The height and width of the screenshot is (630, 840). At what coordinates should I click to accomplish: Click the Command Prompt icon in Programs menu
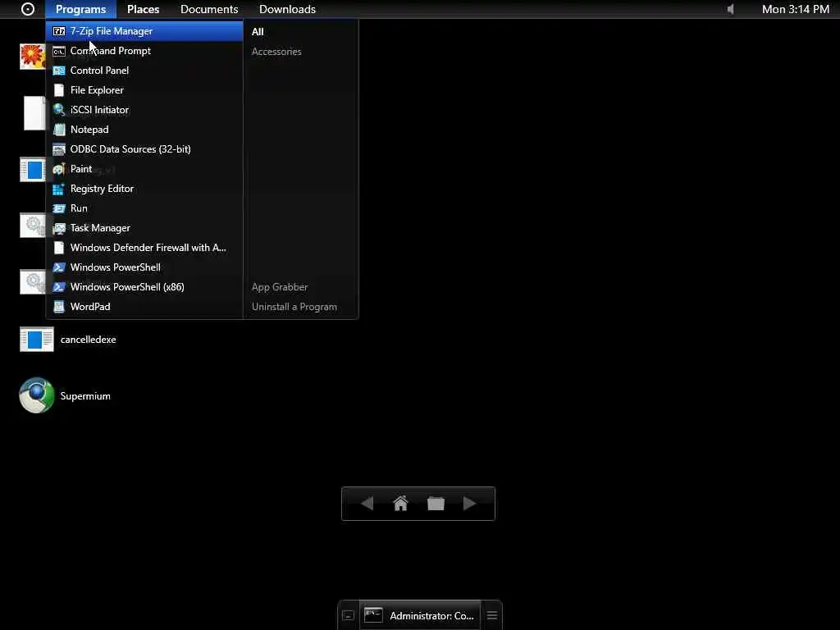(59, 51)
